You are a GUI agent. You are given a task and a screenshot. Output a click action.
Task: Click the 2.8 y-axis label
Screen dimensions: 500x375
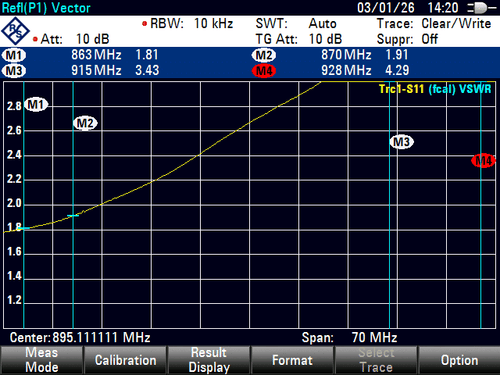click(14, 106)
